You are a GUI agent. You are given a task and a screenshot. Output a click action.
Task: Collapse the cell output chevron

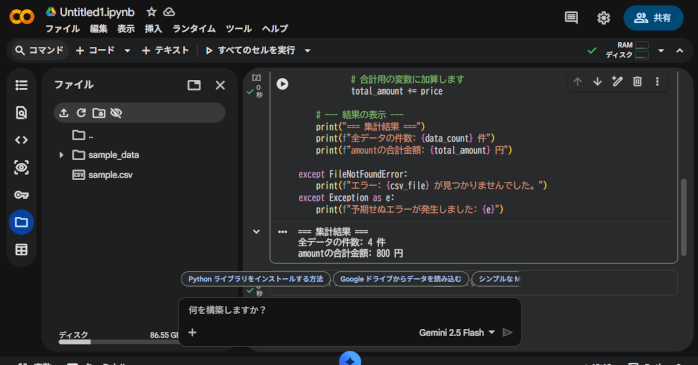click(256, 231)
